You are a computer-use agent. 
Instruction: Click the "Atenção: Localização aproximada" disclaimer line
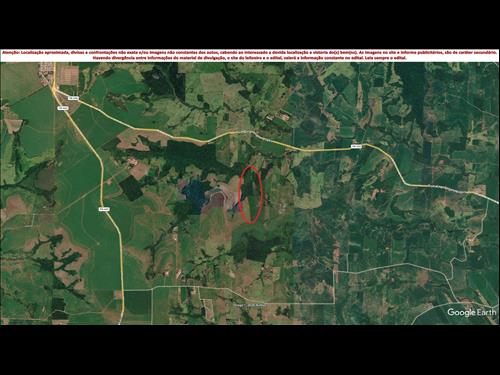coord(249,52)
